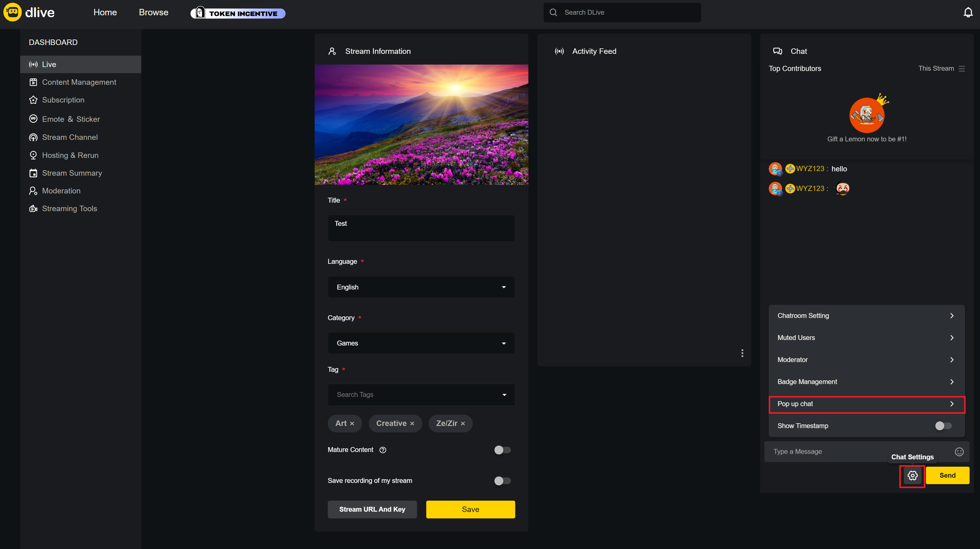Image resolution: width=980 pixels, height=549 pixels.
Task: Open the Language dropdown
Action: pyautogui.click(x=421, y=287)
